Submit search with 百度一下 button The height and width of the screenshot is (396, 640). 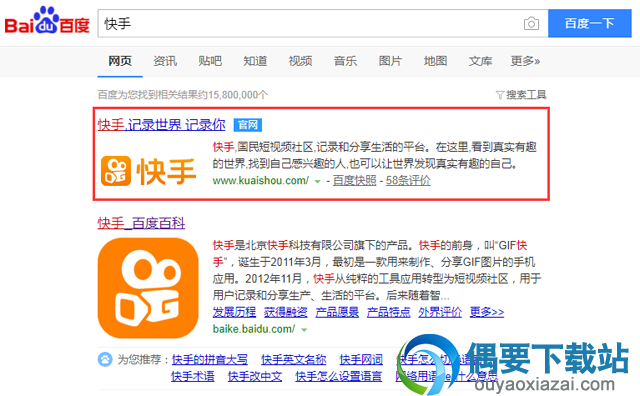click(589, 23)
